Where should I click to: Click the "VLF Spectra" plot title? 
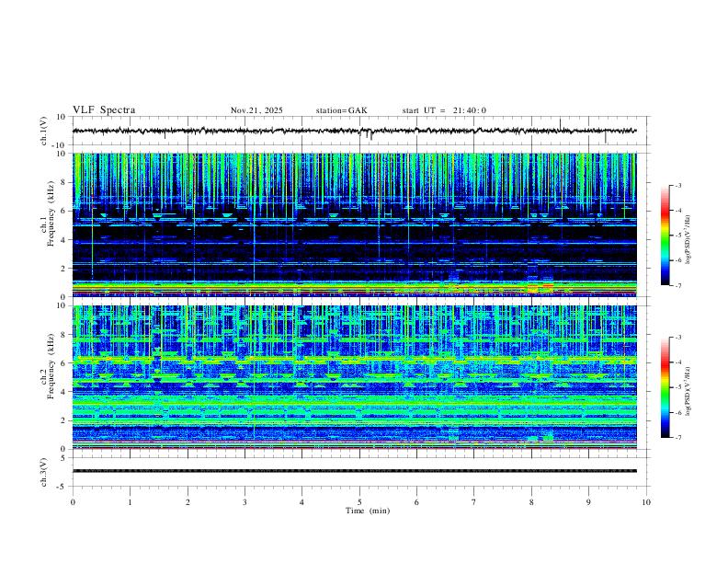104,109
